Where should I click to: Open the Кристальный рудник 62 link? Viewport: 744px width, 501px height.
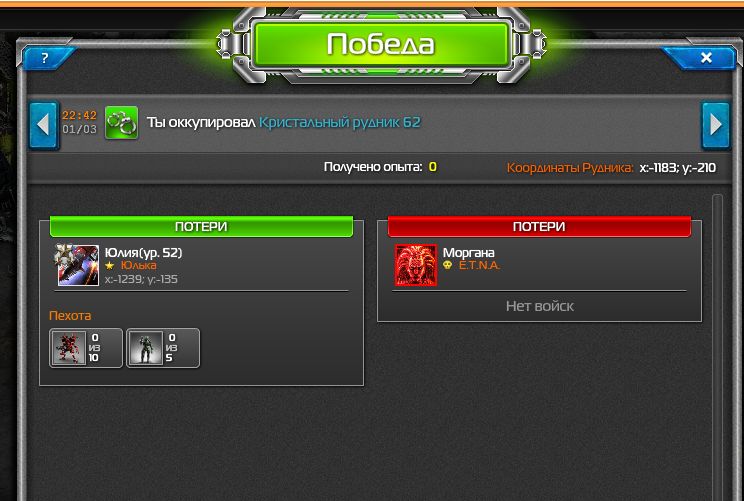340,122
